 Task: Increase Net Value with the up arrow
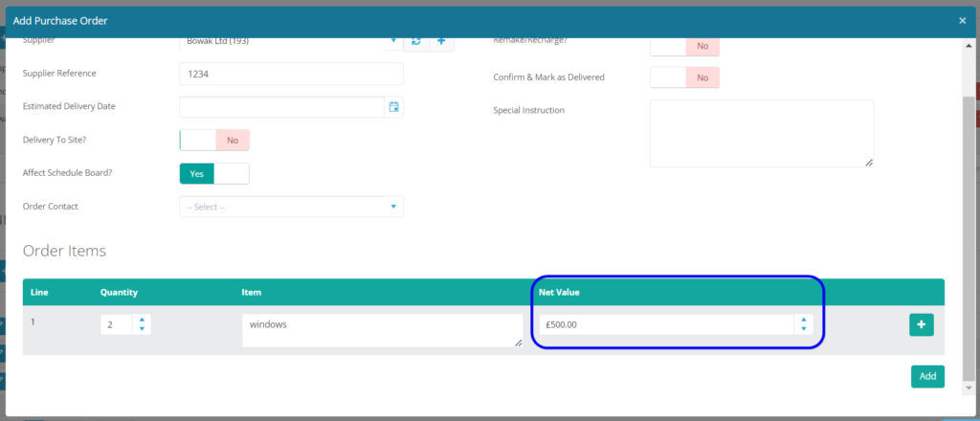(804, 320)
